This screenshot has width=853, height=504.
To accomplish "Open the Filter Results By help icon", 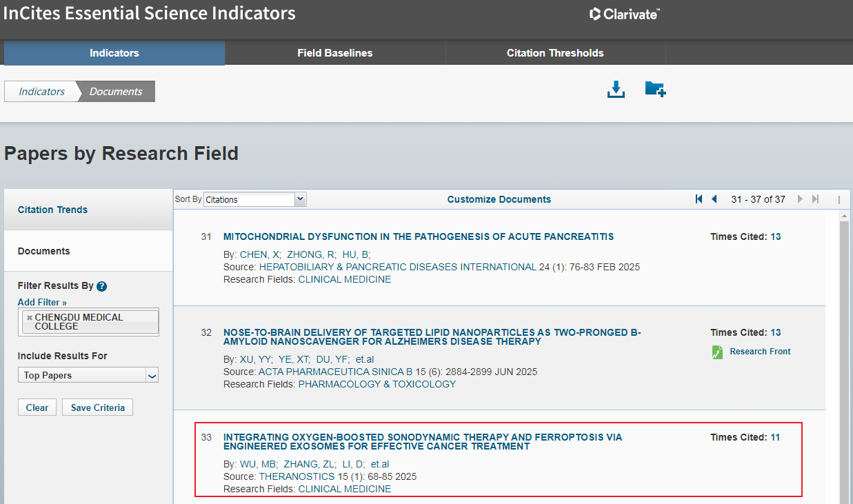I will (102, 286).
